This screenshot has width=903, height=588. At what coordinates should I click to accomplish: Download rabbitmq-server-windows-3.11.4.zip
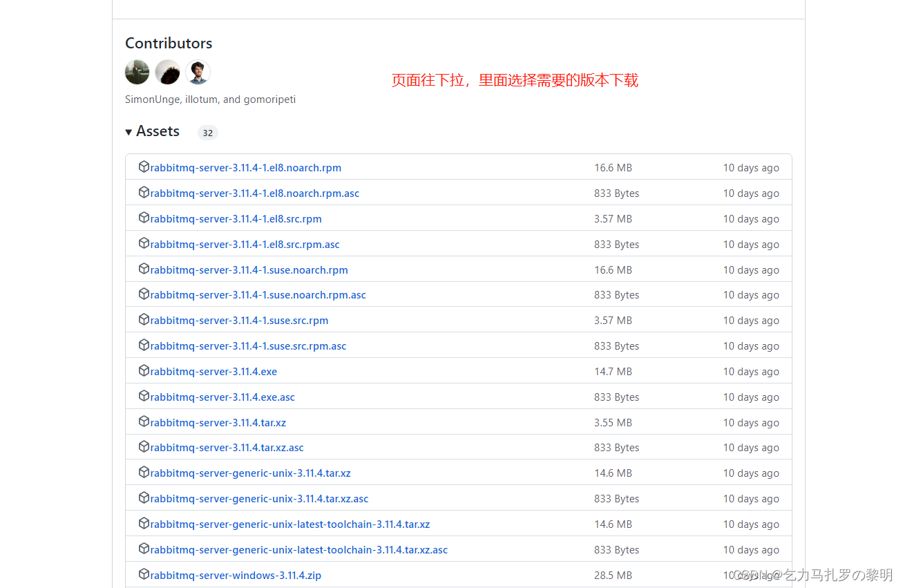[x=236, y=576]
